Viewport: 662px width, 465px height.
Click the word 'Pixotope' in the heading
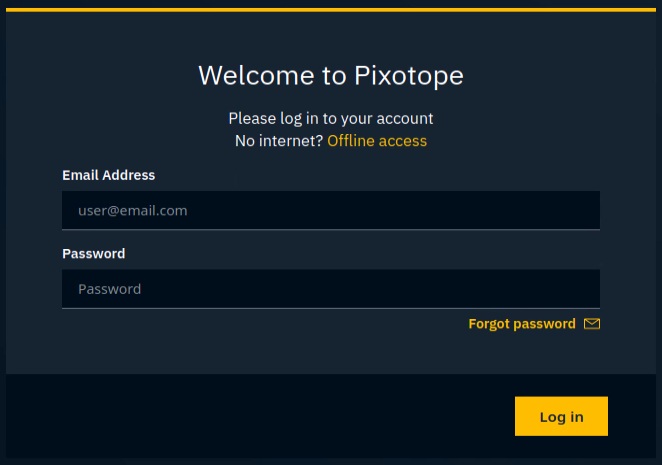409,76
